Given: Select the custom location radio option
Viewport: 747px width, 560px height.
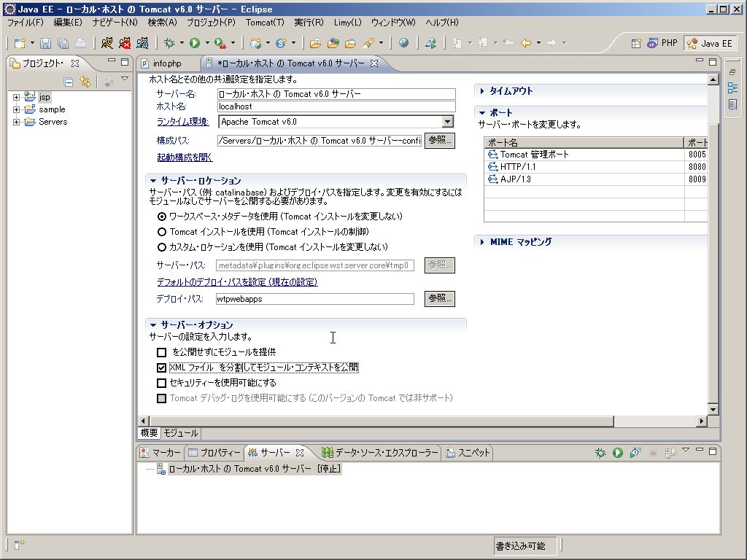Looking at the screenshot, I should pos(162,247).
